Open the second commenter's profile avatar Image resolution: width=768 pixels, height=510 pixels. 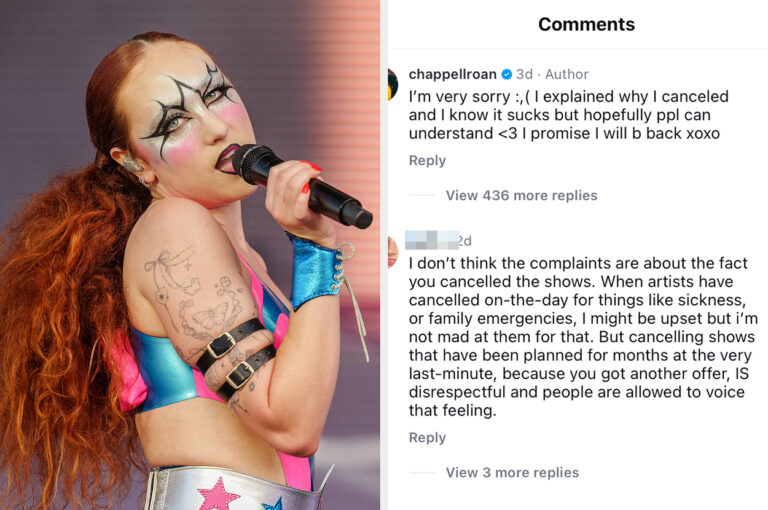[393, 252]
